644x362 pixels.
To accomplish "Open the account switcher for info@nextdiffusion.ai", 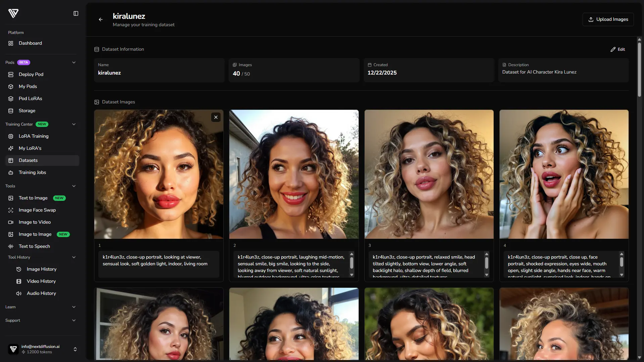I will coord(75,349).
